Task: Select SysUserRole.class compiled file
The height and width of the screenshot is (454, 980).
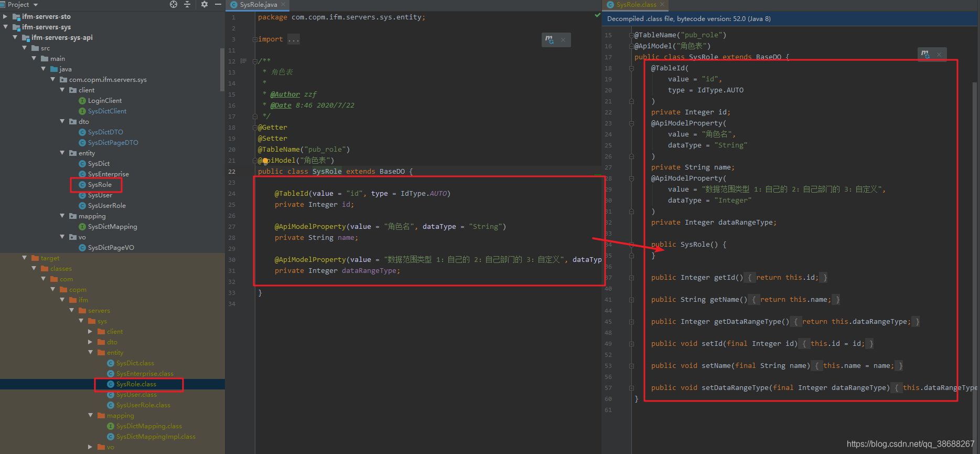Action: coord(143,405)
